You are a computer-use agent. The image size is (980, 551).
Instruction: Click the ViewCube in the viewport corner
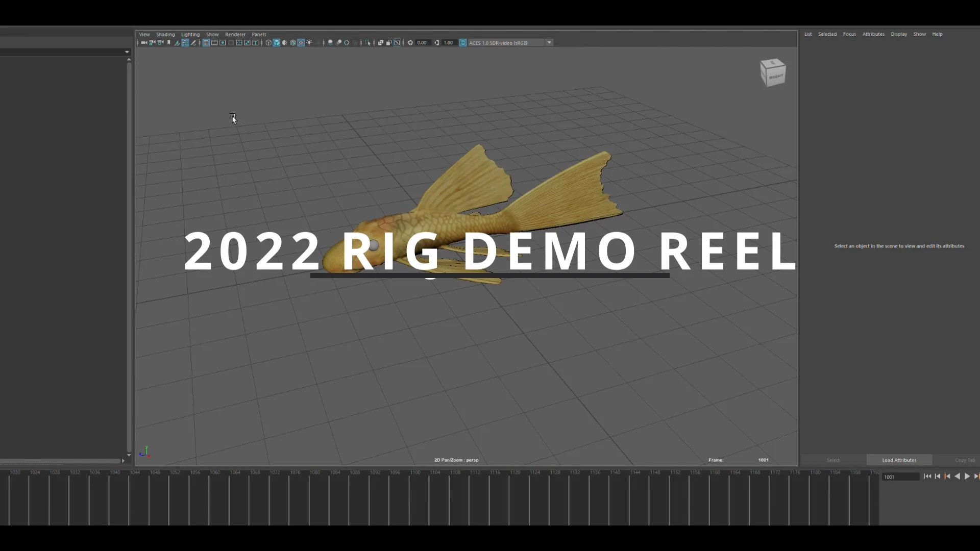pos(773,72)
